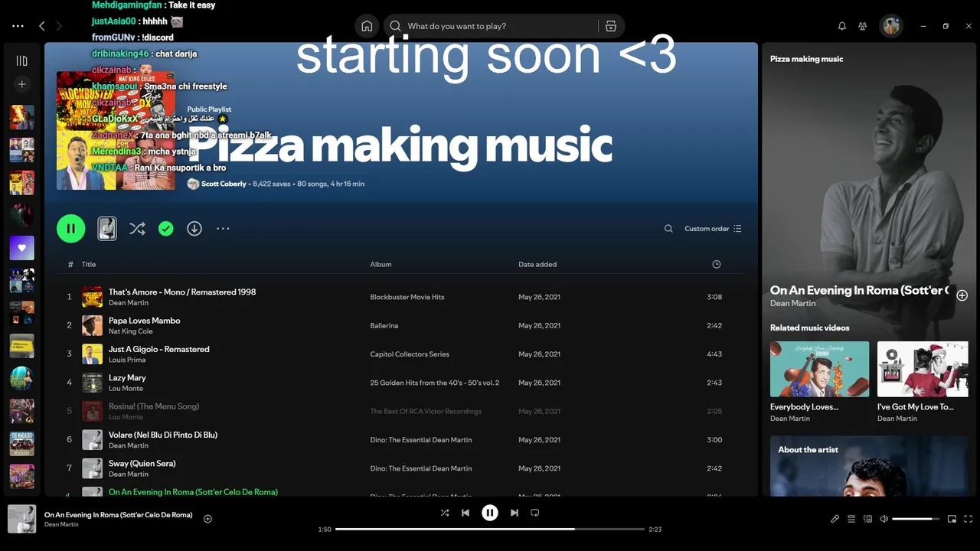Viewport: 980px width, 551px height.
Task: Add current song to Liked in right panel
Action: 962,295
